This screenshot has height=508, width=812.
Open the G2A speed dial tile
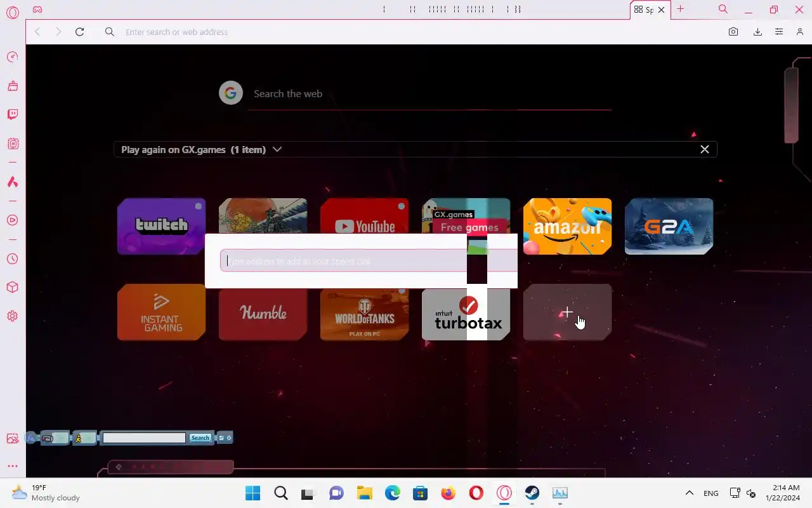click(x=669, y=226)
